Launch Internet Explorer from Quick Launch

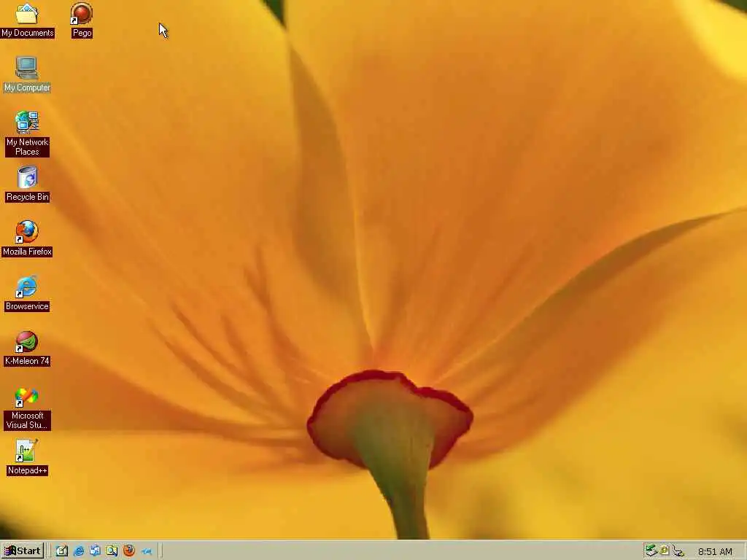(79, 551)
